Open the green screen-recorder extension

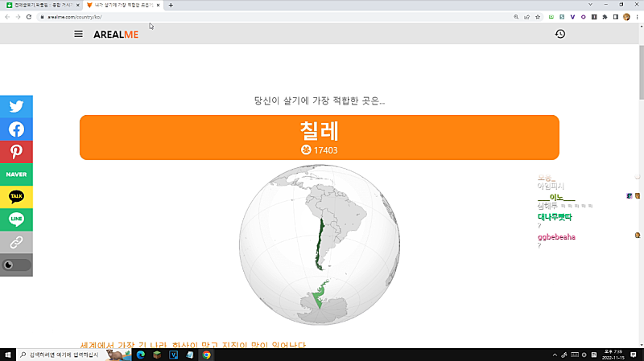[551, 17]
